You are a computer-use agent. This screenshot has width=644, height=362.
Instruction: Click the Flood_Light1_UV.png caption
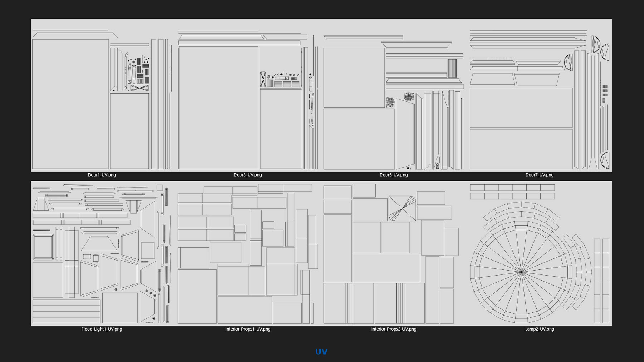102,329
